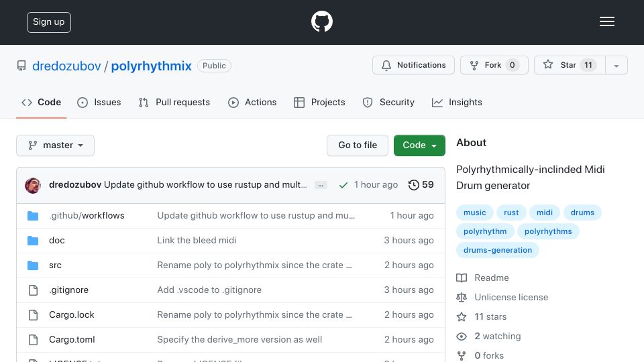Open the 11 stars link
The image size is (644, 362).
[x=482, y=317]
